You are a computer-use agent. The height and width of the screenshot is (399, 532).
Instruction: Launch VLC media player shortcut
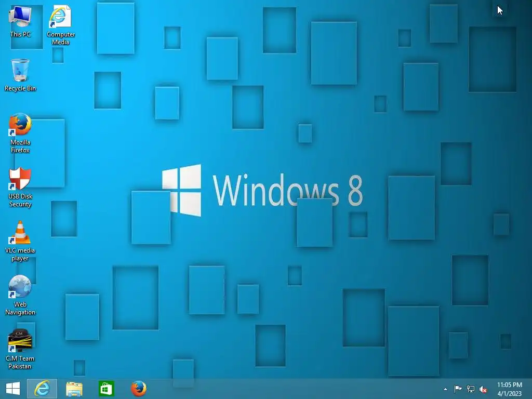click(x=20, y=241)
